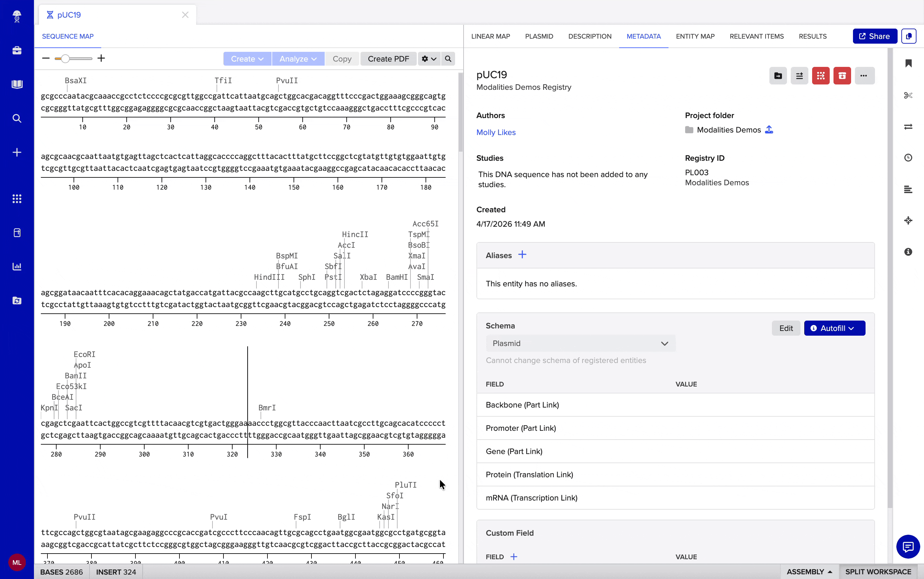Image resolution: width=924 pixels, height=579 pixels.
Task: Open the chat support bubble
Action: [908, 546]
